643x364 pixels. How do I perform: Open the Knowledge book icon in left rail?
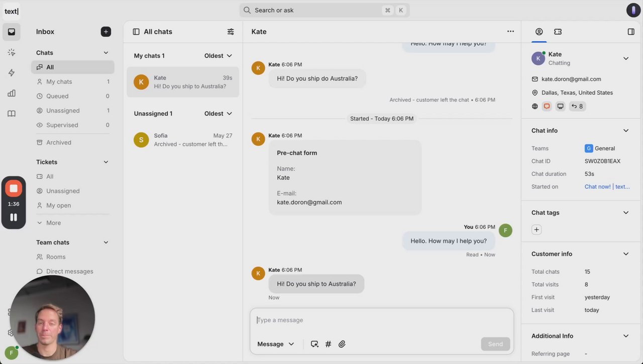pos(12,113)
